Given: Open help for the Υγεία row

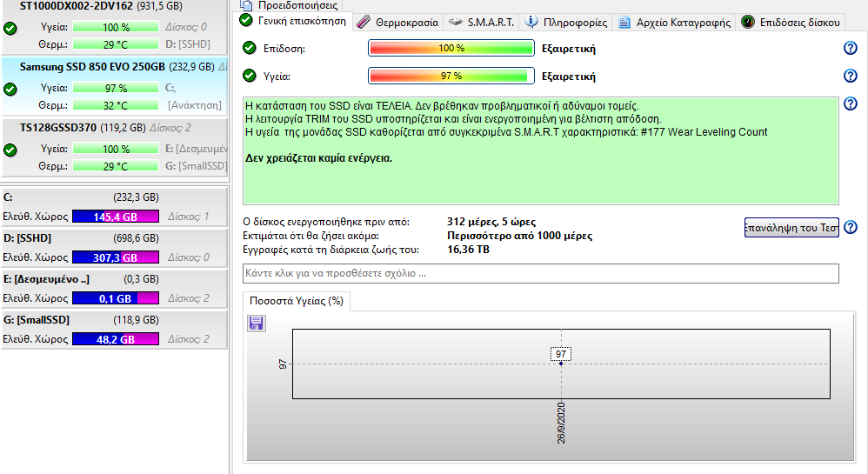Looking at the screenshot, I should point(851,76).
